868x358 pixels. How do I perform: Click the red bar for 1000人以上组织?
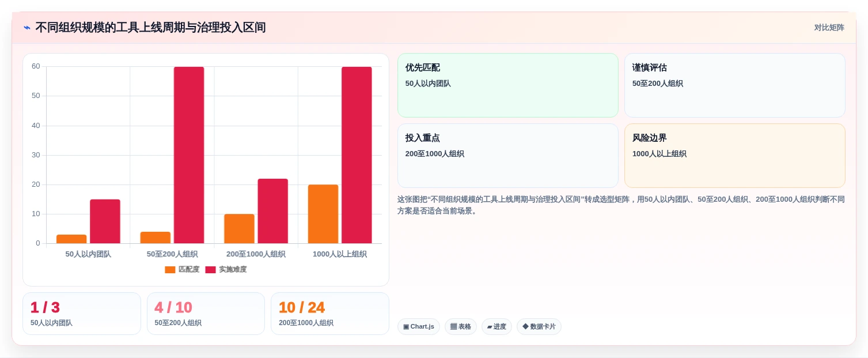(x=357, y=155)
